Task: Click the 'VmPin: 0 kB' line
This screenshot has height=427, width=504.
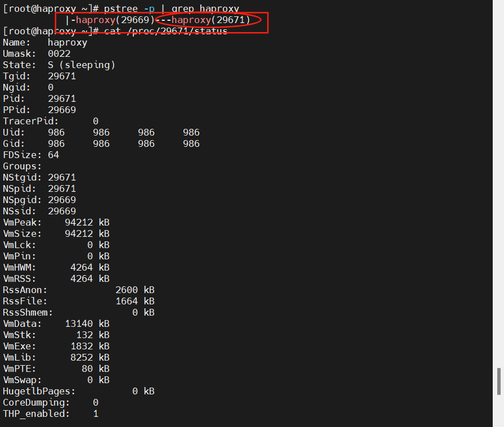Action: click(x=56, y=257)
